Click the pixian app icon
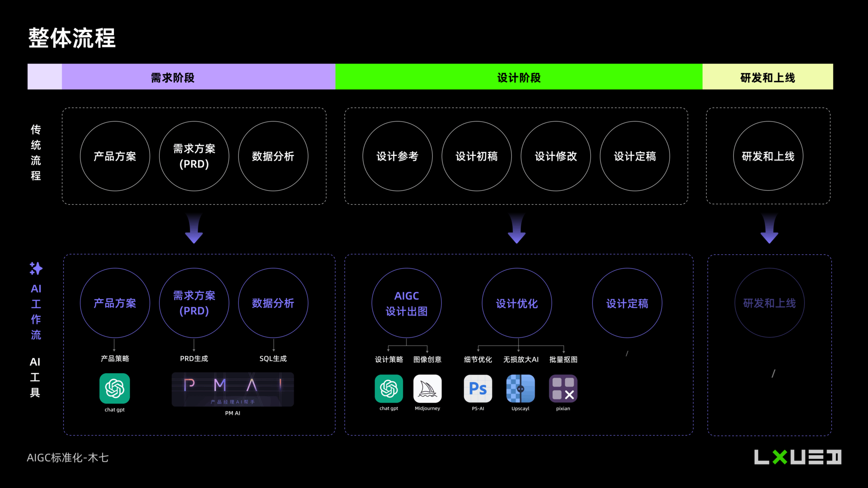The height and width of the screenshot is (488, 868). pos(563,389)
